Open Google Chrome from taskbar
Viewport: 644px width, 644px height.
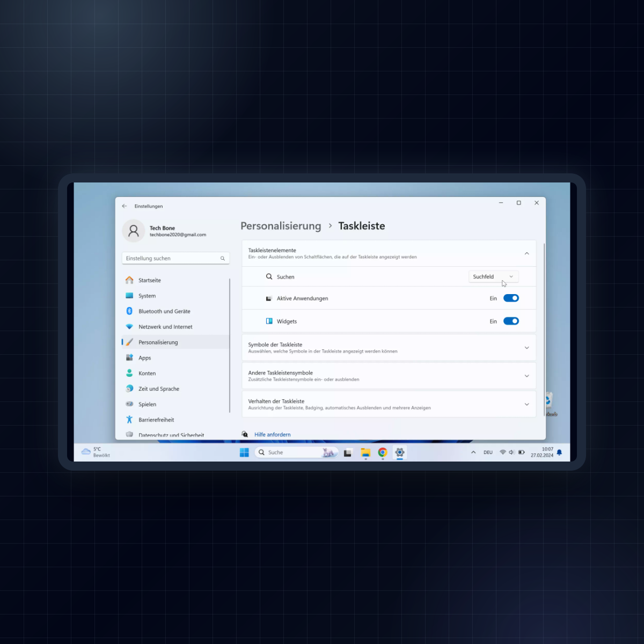coord(383,452)
